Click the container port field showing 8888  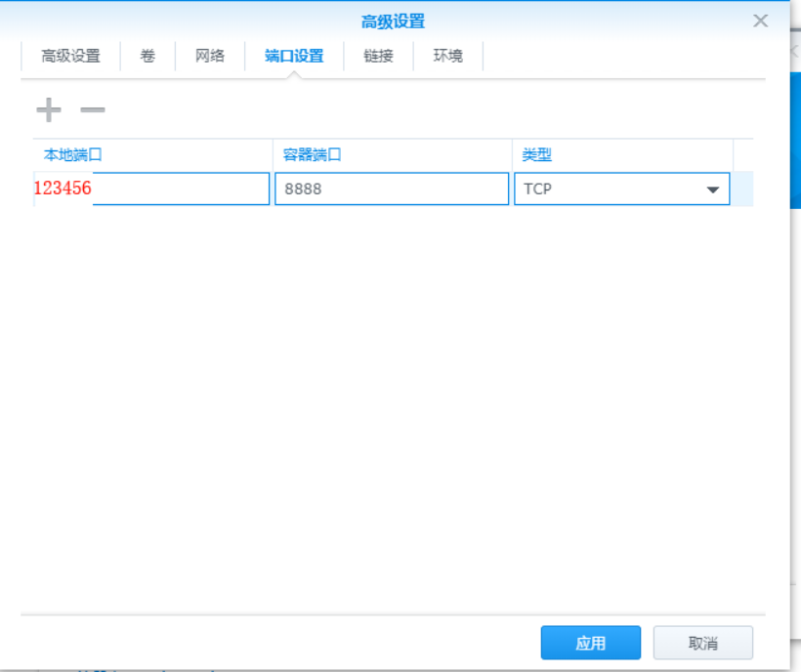(391, 189)
